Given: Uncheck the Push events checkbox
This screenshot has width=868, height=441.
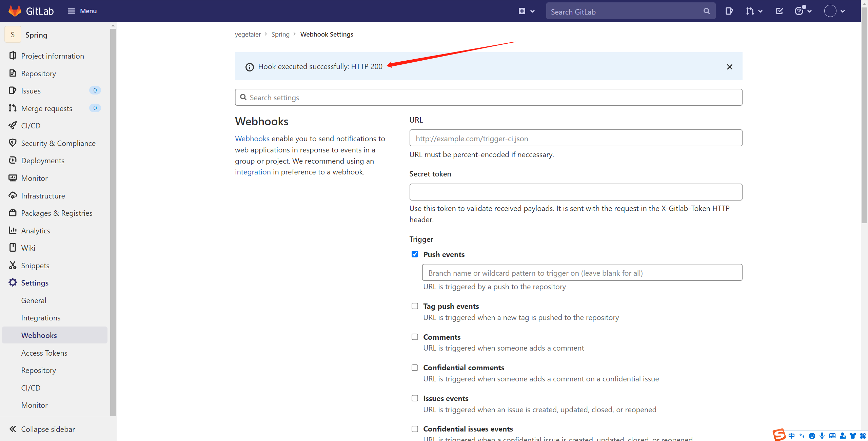Looking at the screenshot, I should pyautogui.click(x=415, y=254).
